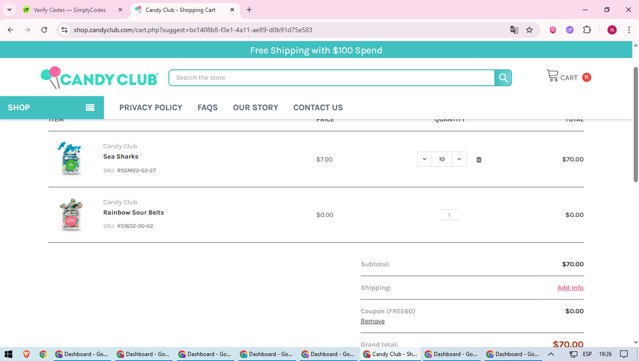Viewport: 639px width, 361px height.
Task: View site information icon in address bar
Action: click(64, 30)
